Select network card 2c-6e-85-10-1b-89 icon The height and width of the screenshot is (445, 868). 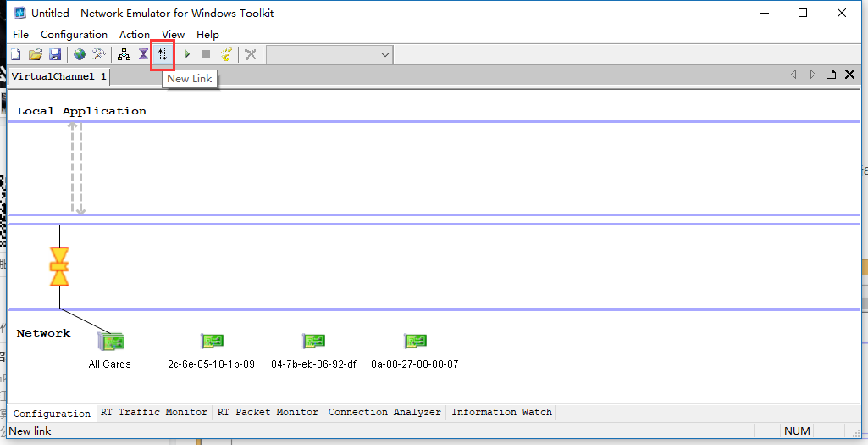(x=212, y=341)
